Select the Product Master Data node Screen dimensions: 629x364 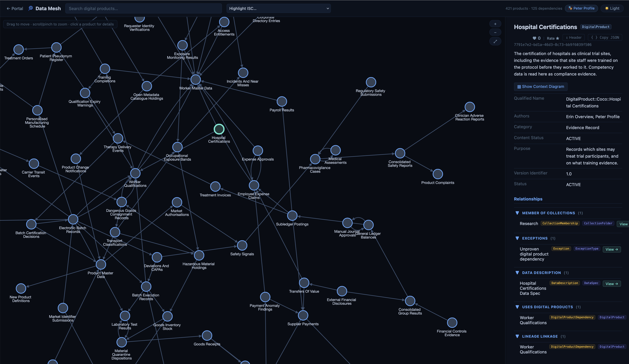pos(101,264)
